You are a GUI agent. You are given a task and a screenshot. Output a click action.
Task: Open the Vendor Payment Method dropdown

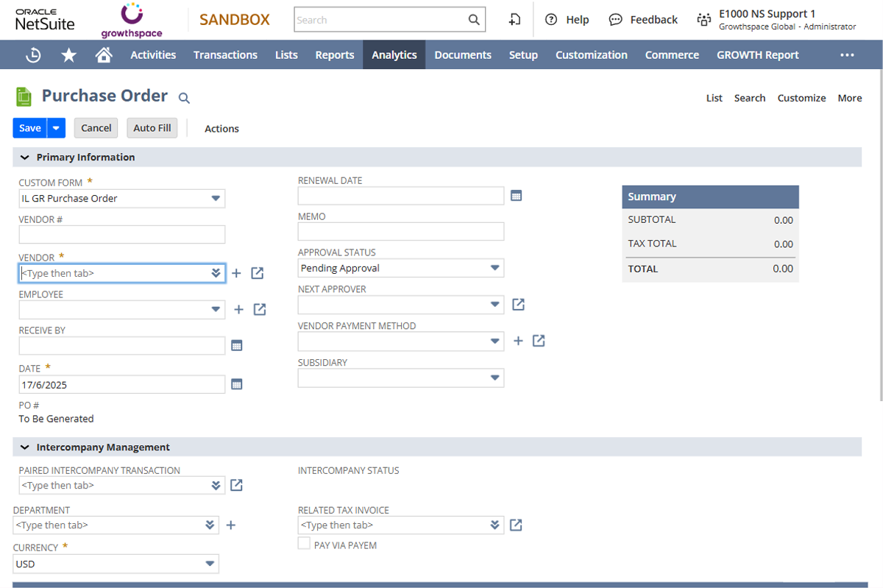(495, 341)
